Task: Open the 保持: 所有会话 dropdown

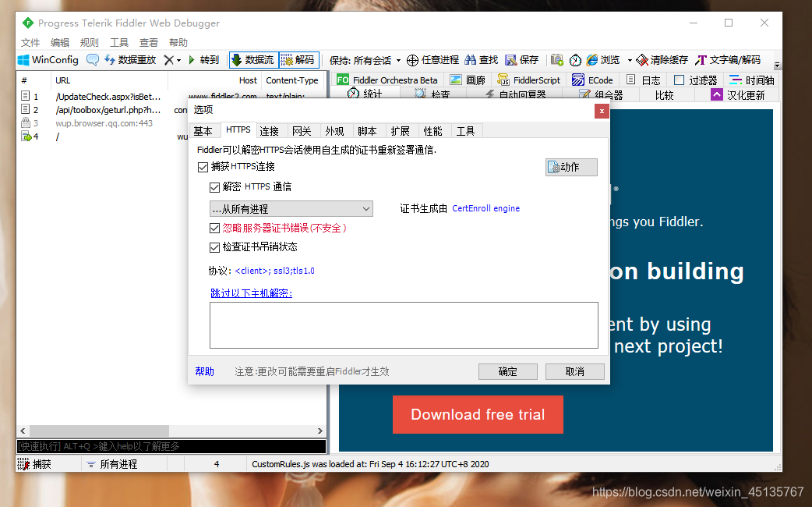Action: click(365, 60)
